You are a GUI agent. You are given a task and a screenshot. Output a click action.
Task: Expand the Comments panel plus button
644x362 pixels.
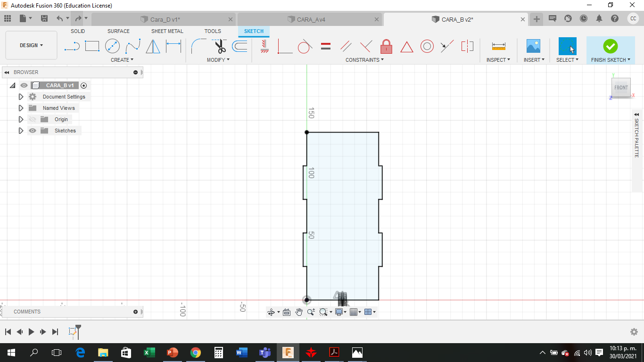coord(136,312)
